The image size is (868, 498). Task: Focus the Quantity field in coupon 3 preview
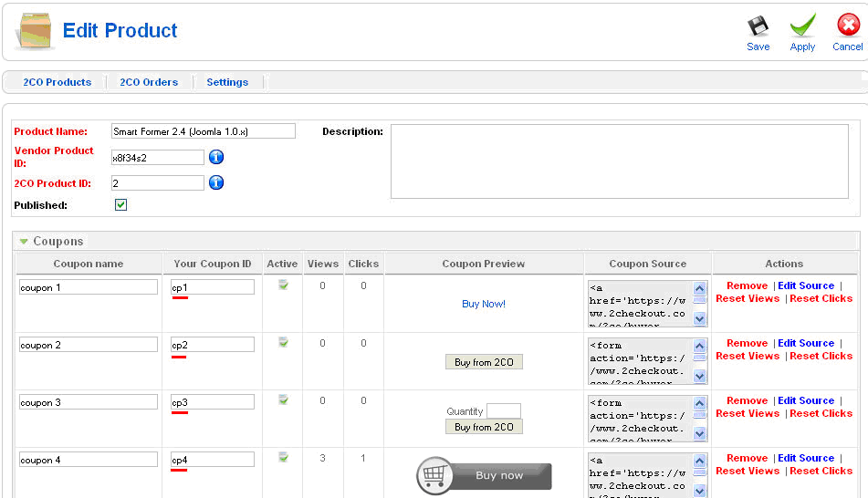[x=504, y=411]
